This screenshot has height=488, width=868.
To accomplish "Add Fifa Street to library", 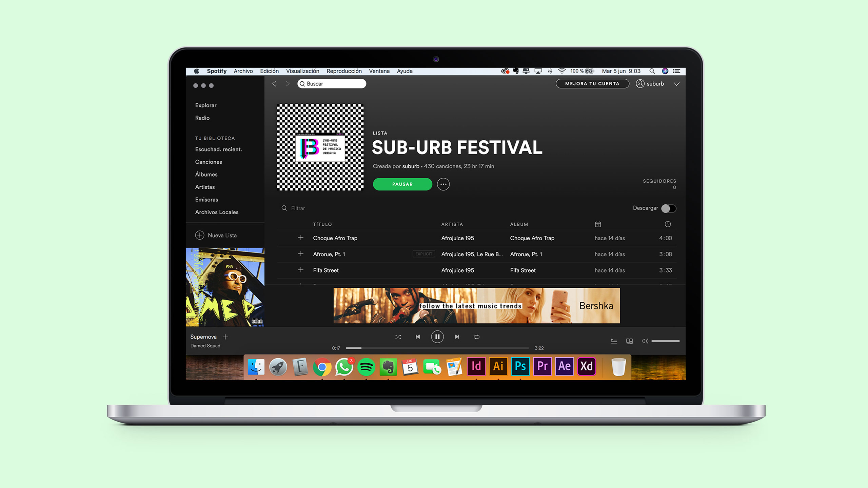I will click(x=301, y=270).
